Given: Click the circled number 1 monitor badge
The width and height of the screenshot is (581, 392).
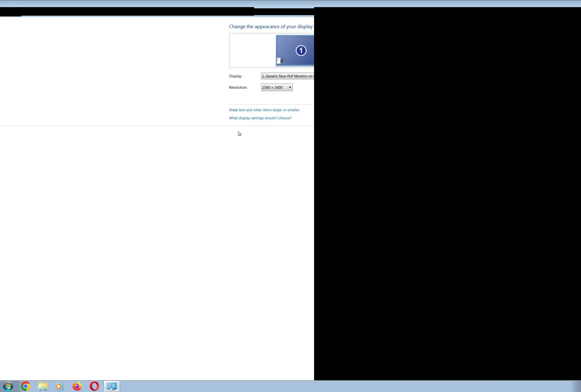Looking at the screenshot, I should [301, 51].
